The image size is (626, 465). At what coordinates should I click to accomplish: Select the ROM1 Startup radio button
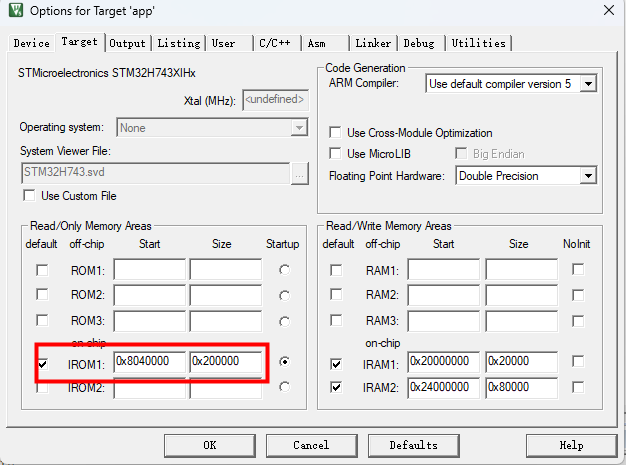(x=284, y=270)
